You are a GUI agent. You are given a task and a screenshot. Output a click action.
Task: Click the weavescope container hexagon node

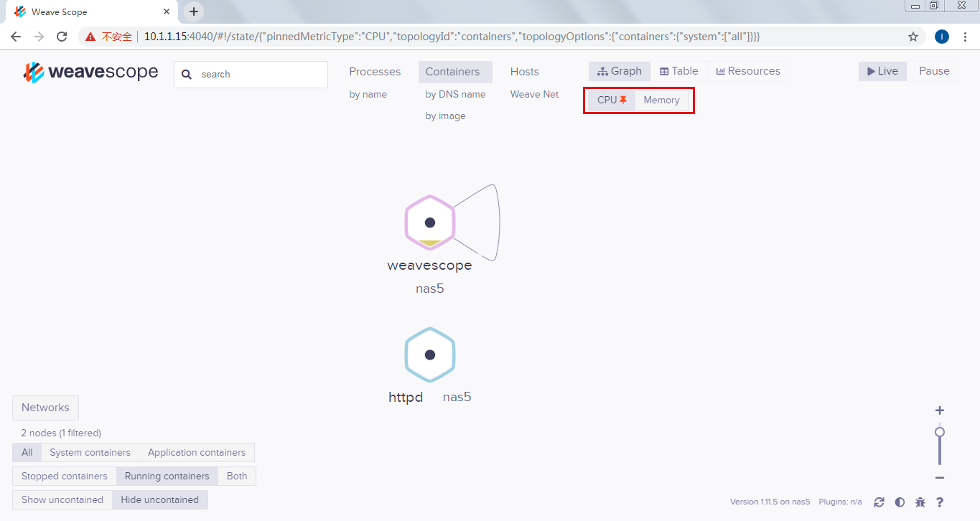[430, 222]
